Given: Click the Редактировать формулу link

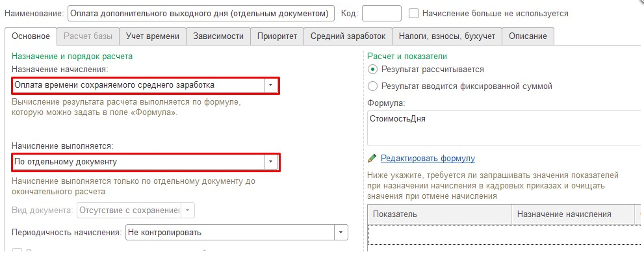Looking at the screenshot, I should pos(428,158).
